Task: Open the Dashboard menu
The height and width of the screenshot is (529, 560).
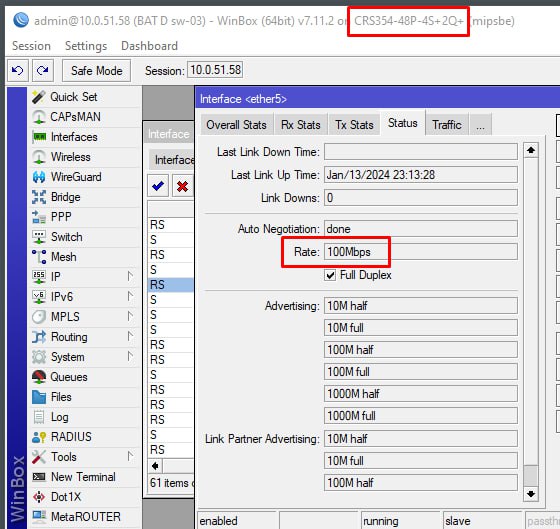Action: point(149,46)
